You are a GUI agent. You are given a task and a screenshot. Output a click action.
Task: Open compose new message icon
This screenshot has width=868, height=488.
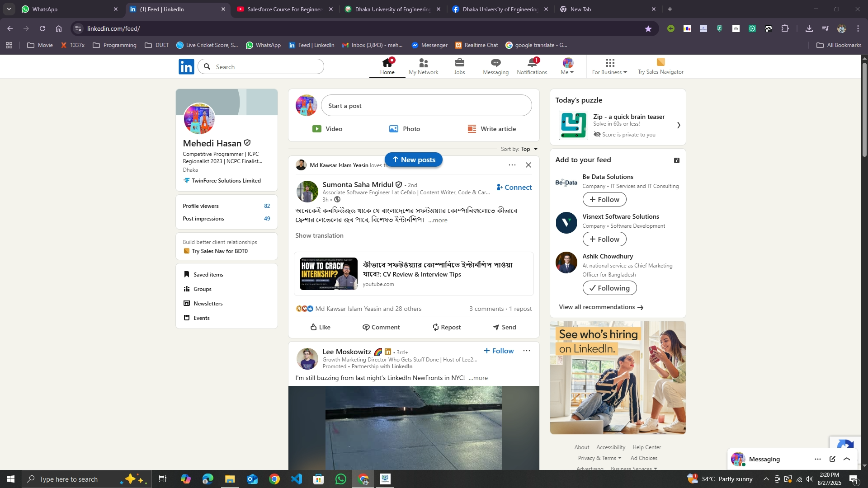832,459
